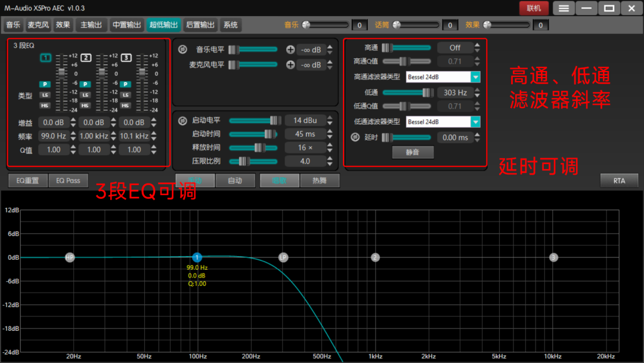Click the 99.0 Hz frequency field
644x363 pixels.
tap(54, 136)
